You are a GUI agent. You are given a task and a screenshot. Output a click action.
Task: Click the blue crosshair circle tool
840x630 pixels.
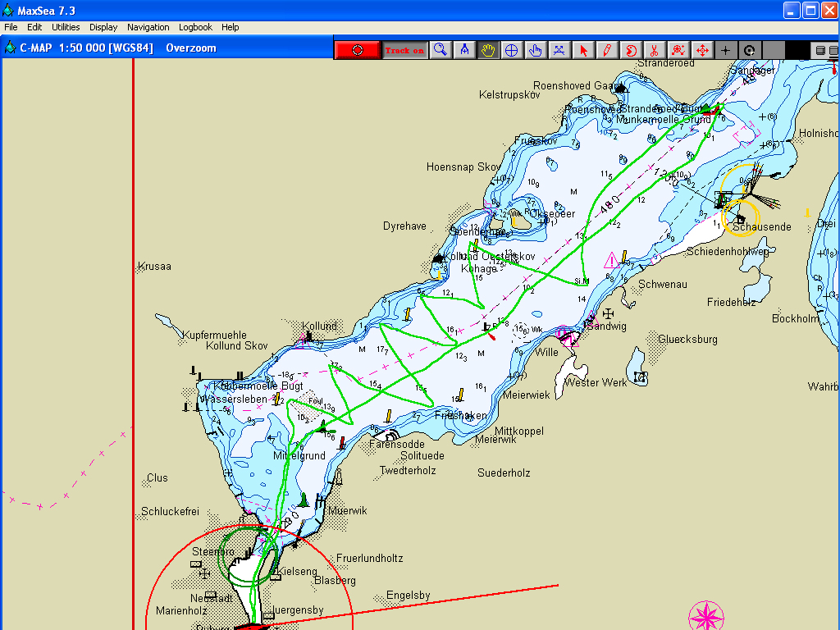pos(511,50)
